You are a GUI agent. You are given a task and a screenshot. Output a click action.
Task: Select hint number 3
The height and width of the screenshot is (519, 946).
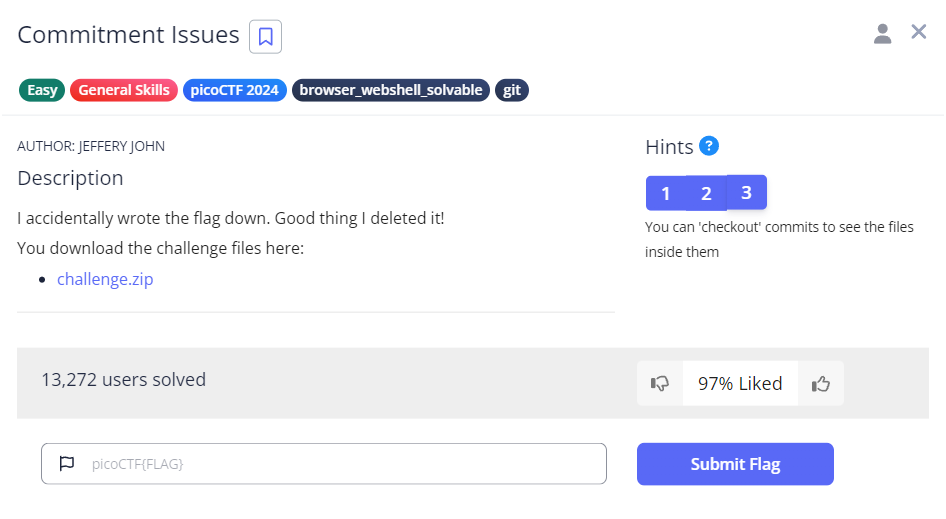point(746,192)
